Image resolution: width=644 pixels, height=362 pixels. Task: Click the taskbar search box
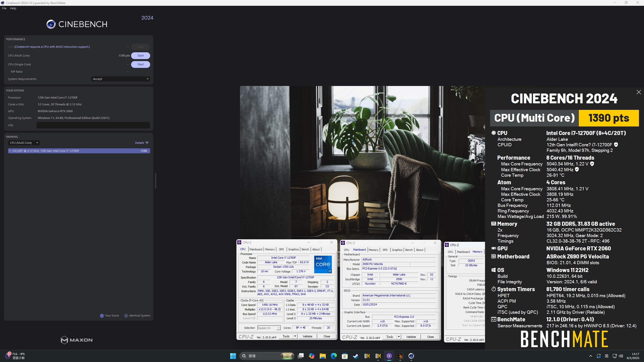266,356
